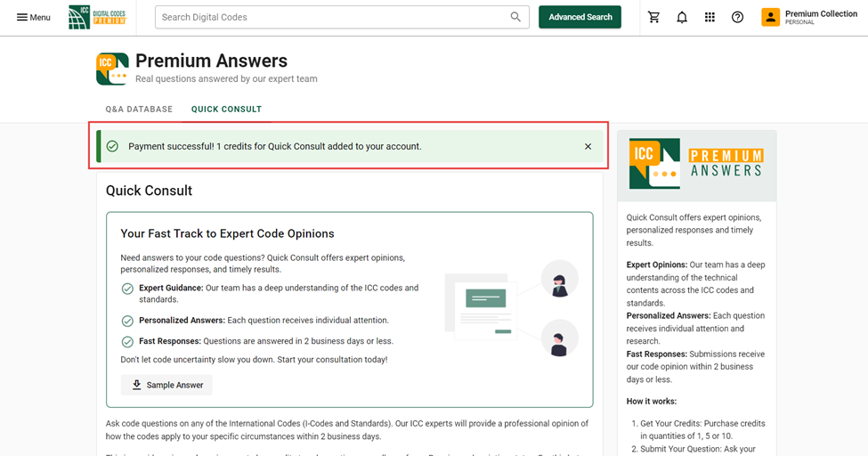
Task: Switch to the Q&A Database tab
Action: [139, 110]
